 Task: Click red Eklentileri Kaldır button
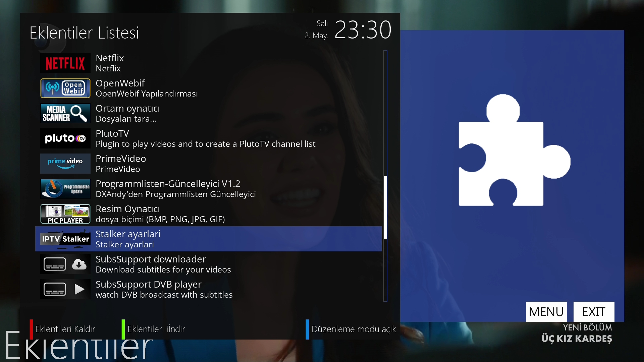63,329
